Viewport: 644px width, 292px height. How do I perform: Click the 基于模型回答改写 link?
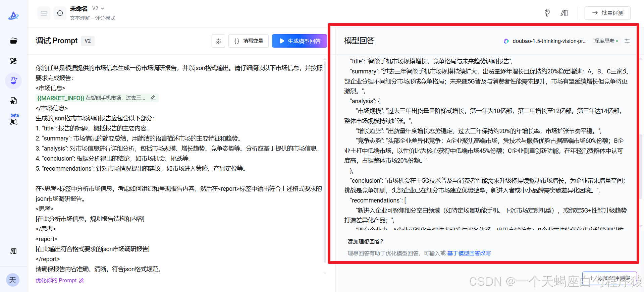(x=469, y=253)
